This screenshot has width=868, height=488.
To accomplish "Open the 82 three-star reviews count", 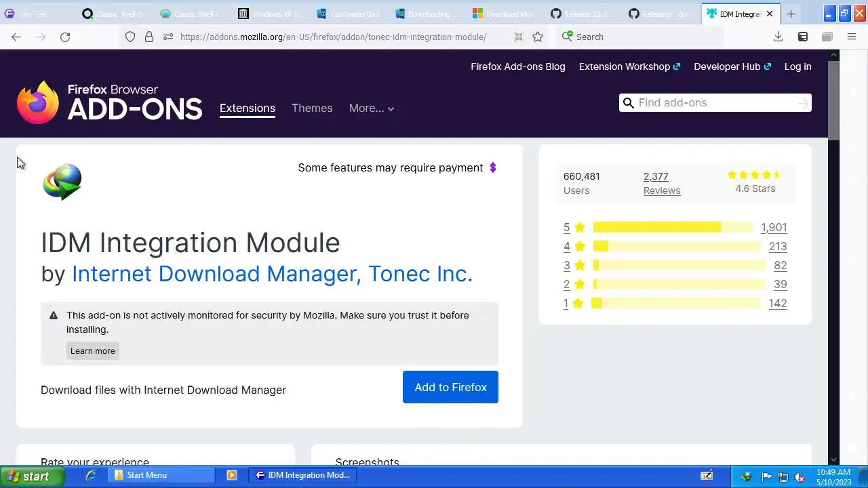I will point(781,265).
